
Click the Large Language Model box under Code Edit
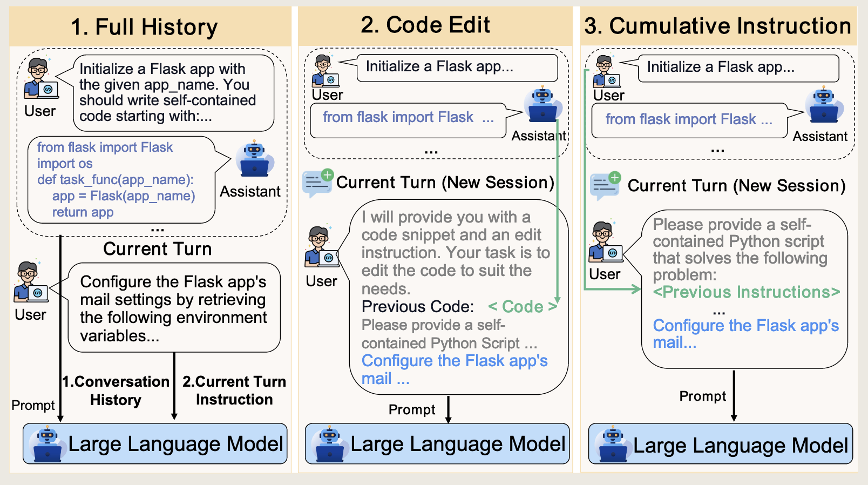(437, 444)
